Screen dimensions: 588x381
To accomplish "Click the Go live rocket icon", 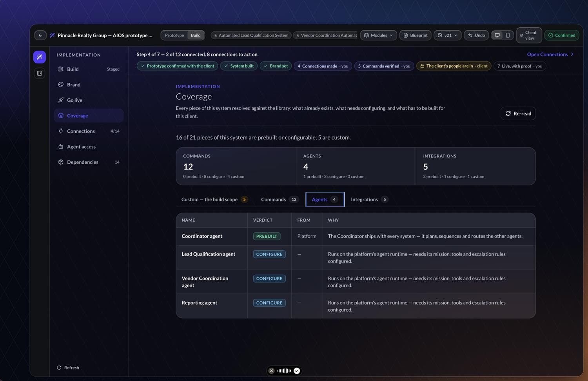I will click(x=61, y=100).
